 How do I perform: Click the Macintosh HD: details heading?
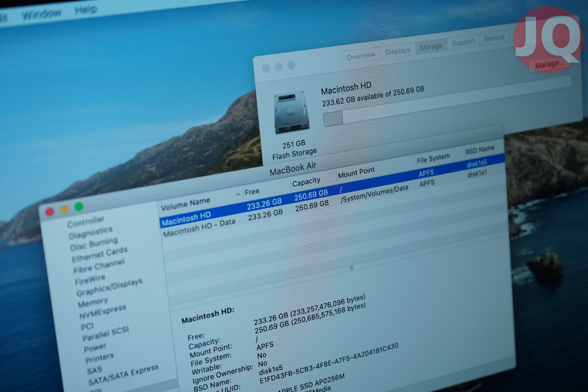(208, 315)
